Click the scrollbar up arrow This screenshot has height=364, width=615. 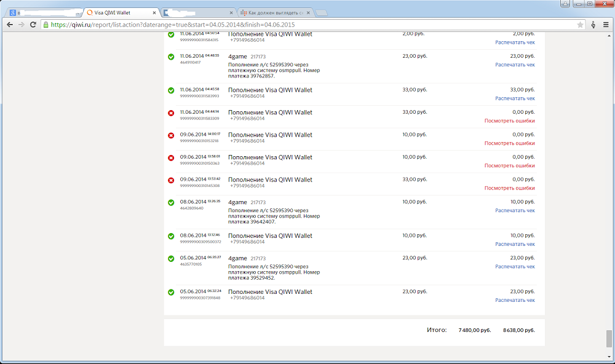click(609, 36)
